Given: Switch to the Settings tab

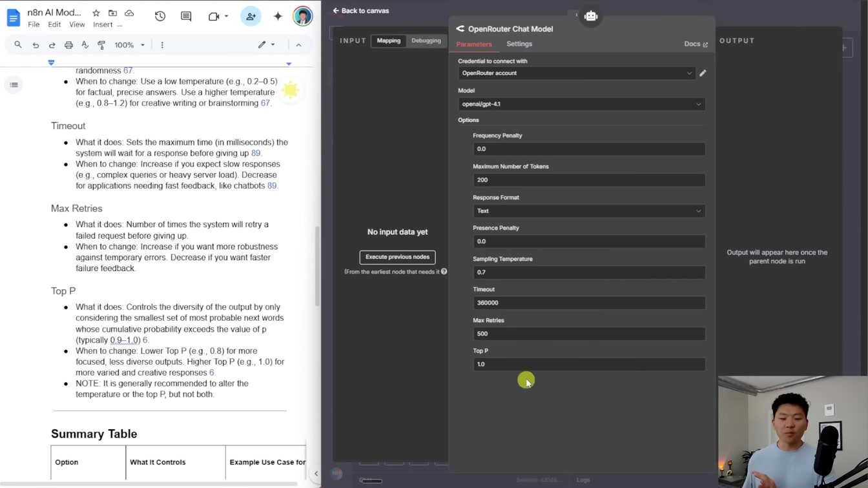Looking at the screenshot, I should pyautogui.click(x=519, y=44).
